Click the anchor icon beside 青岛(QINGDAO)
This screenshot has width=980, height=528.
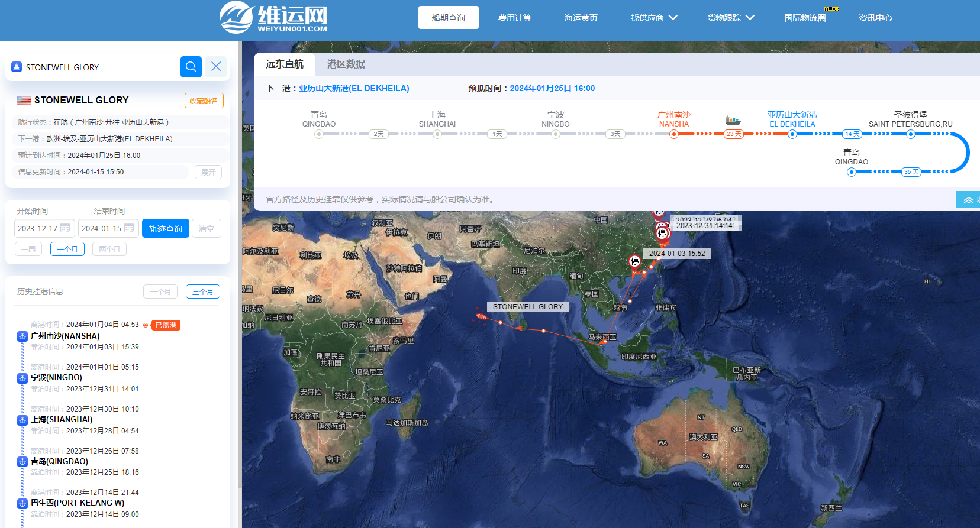click(22, 461)
